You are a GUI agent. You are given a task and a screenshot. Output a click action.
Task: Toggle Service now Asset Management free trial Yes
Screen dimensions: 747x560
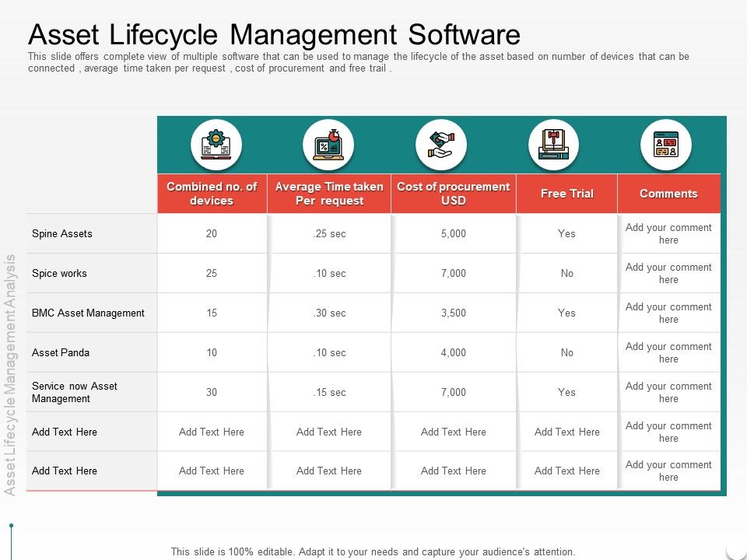pos(567,391)
